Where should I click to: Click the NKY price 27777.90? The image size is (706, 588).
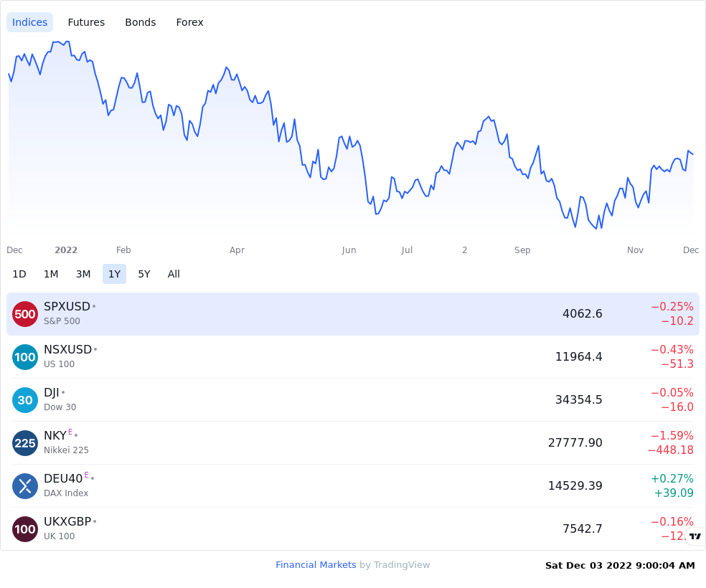click(575, 442)
